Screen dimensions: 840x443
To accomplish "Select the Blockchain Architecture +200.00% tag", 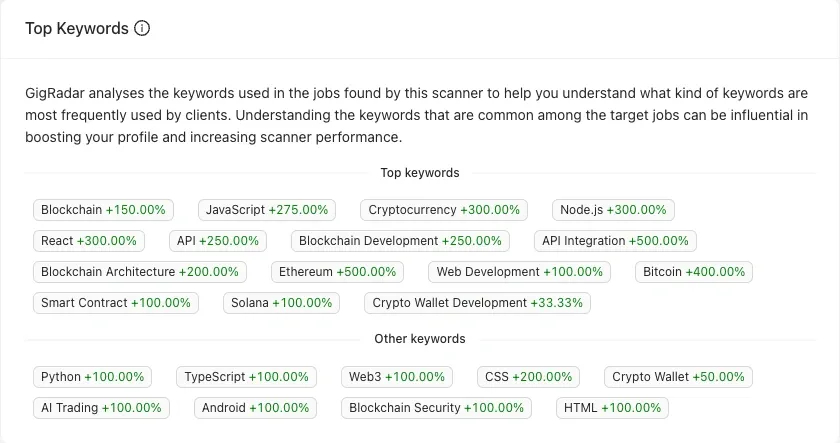I will click(140, 272).
